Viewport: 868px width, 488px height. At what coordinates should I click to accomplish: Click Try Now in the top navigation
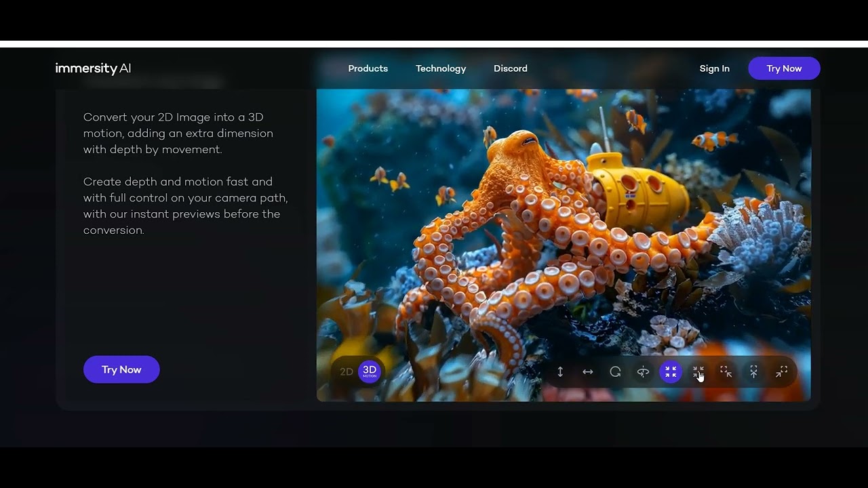(x=784, y=68)
